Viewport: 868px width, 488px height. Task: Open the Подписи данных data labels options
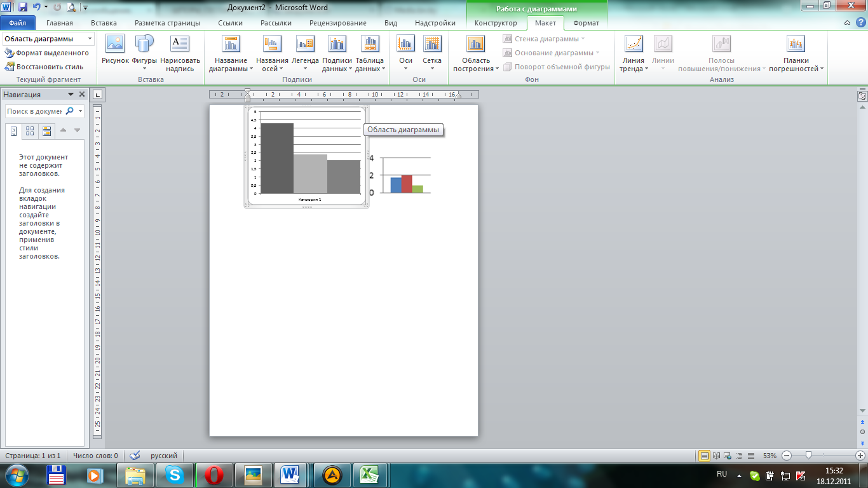tap(337, 53)
